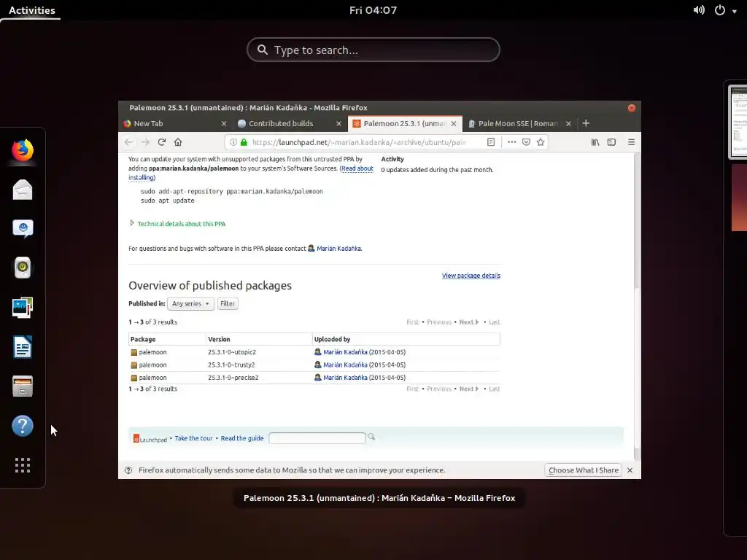Screen dimensions: 747x560
Task: Click Take the tour link
Action: click(x=193, y=438)
